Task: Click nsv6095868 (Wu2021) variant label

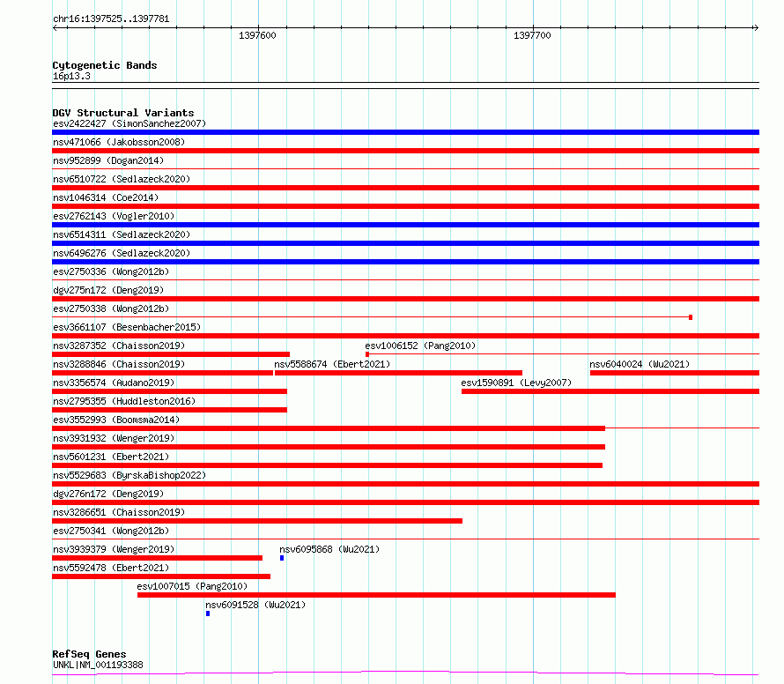Action: coord(329,549)
